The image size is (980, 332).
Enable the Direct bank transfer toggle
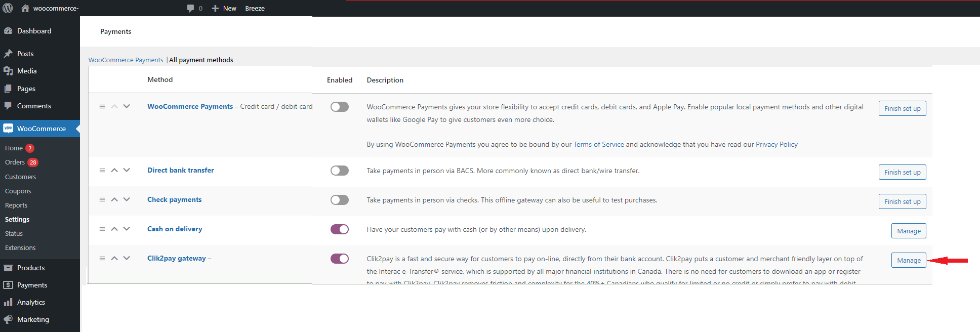click(x=340, y=171)
